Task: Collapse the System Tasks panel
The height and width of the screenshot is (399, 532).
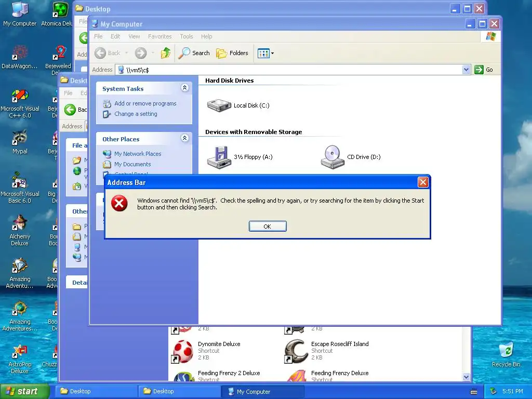Action: point(184,88)
